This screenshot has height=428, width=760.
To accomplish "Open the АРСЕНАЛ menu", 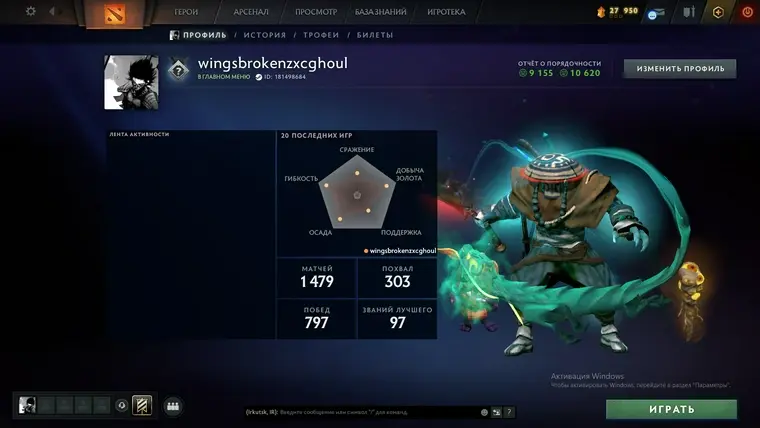I will (x=251, y=12).
